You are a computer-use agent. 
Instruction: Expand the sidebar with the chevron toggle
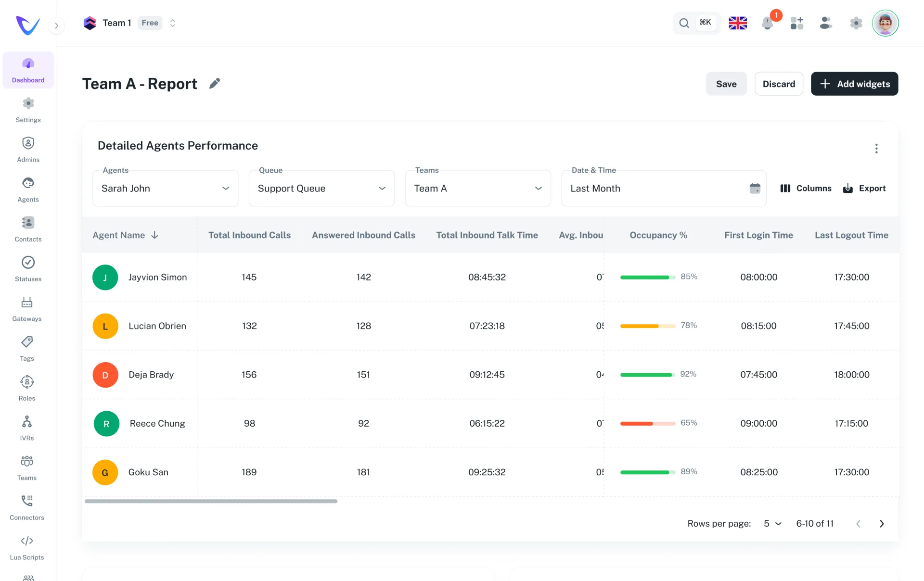57,25
